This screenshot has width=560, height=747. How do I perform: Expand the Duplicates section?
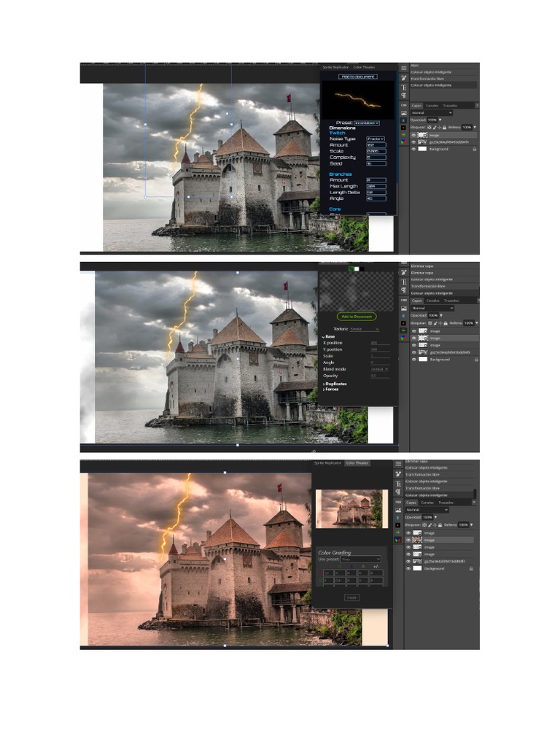coord(335,384)
